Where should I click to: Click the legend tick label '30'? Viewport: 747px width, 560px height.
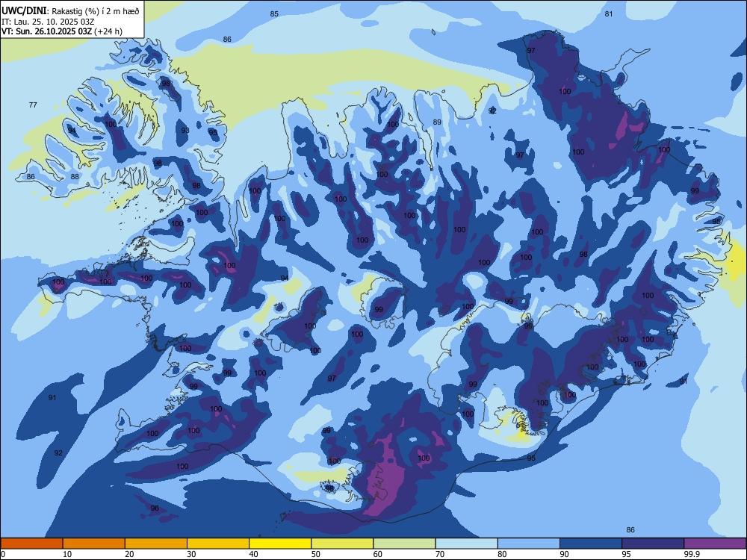pos(191,554)
